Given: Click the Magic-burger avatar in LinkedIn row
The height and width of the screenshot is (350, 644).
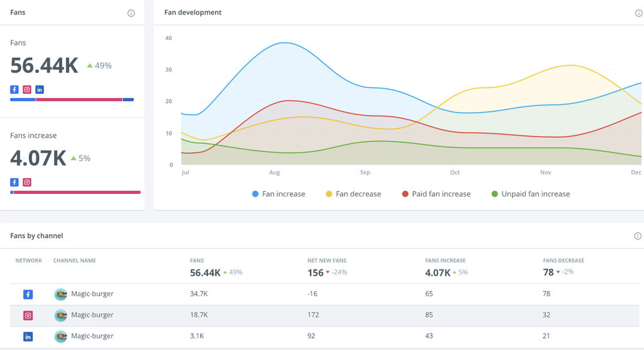Looking at the screenshot, I should [x=60, y=336].
